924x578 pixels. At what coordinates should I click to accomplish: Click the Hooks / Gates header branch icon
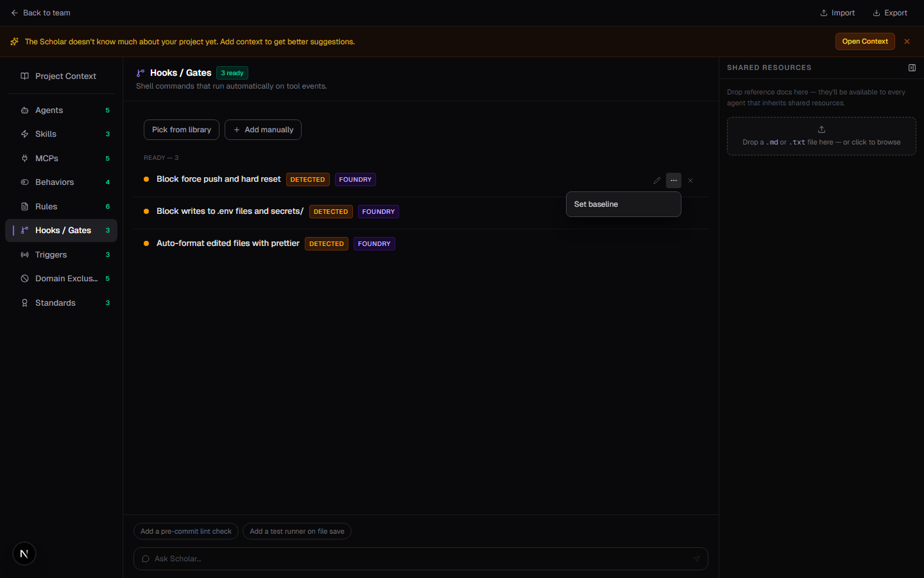(141, 73)
